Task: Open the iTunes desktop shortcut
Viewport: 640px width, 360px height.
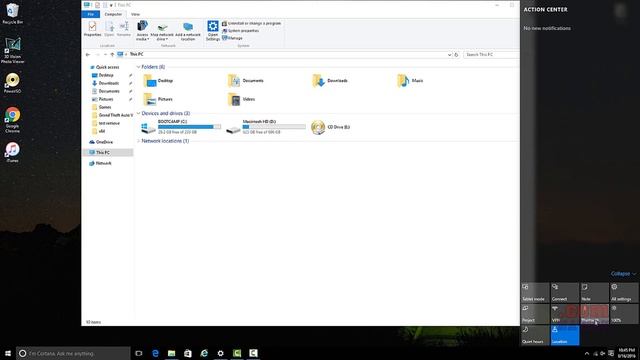Action: (13, 152)
